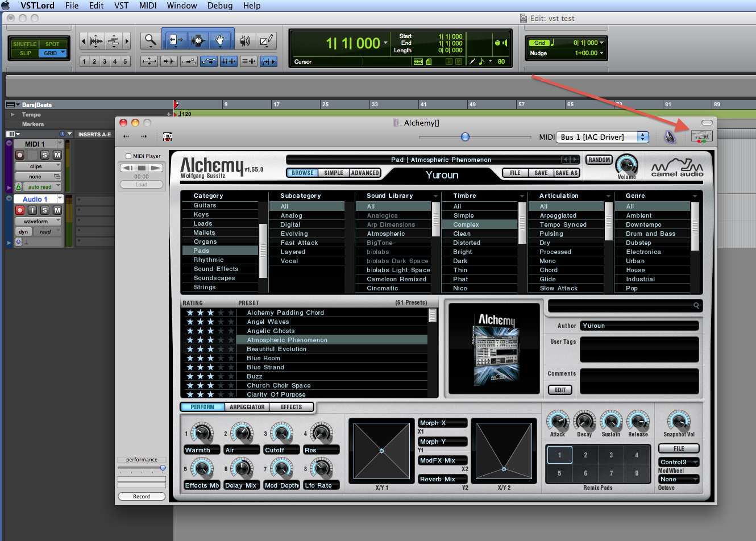Select the Zoomer magnifier tool
The height and width of the screenshot is (541, 756).
(x=151, y=41)
